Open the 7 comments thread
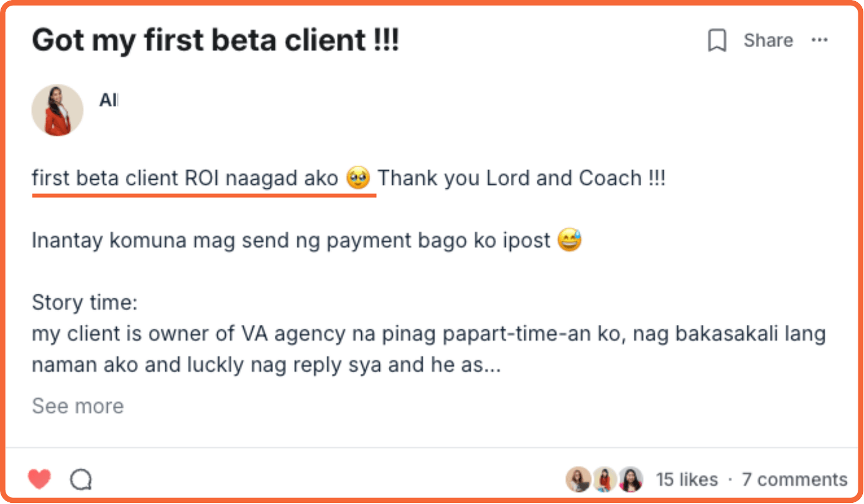The image size is (864, 504). (794, 479)
